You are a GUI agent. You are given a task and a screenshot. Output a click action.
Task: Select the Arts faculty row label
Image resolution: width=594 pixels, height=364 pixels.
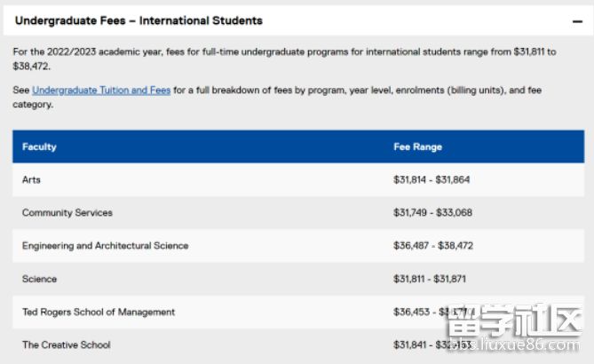click(x=32, y=180)
